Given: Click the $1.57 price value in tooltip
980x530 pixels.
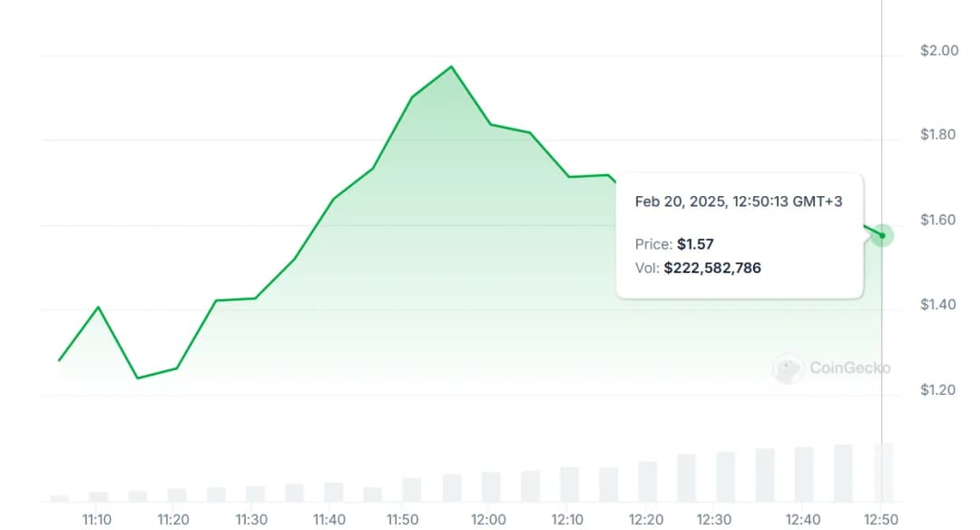Looking at the screenshot, I should [x=695, y=244].
